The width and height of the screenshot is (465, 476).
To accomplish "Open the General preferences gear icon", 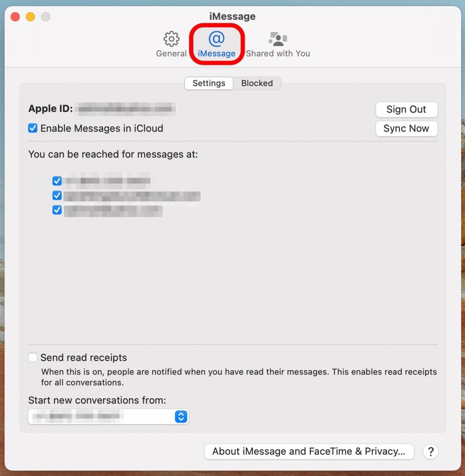I will coord(171,39).
